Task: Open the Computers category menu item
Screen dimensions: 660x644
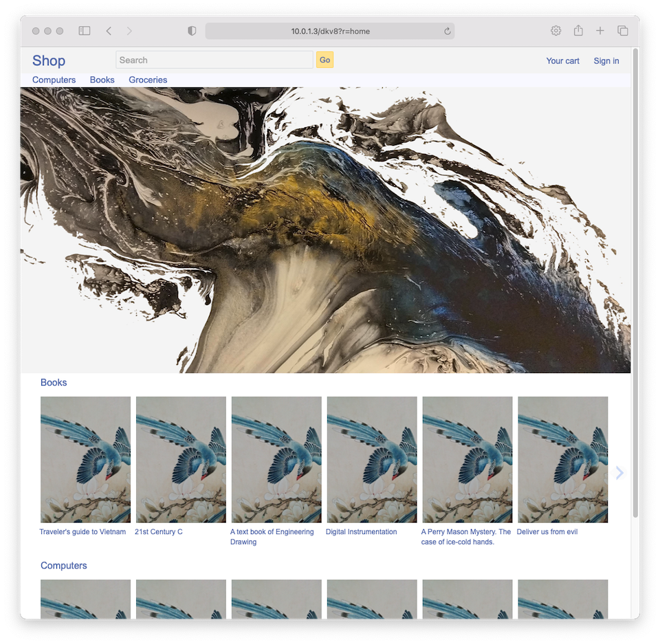Action: click(x=54, y=80)
